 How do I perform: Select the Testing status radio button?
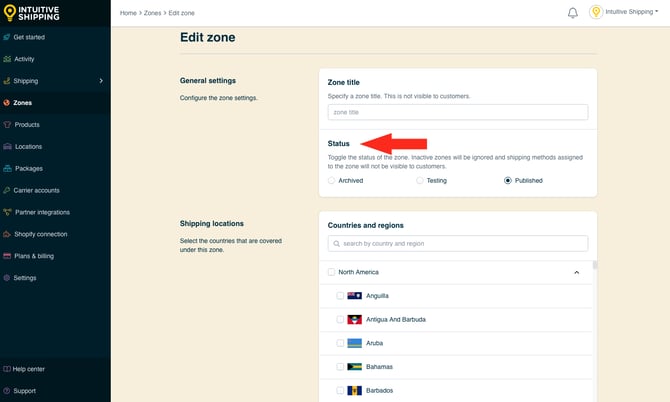(x=420, y=181)
